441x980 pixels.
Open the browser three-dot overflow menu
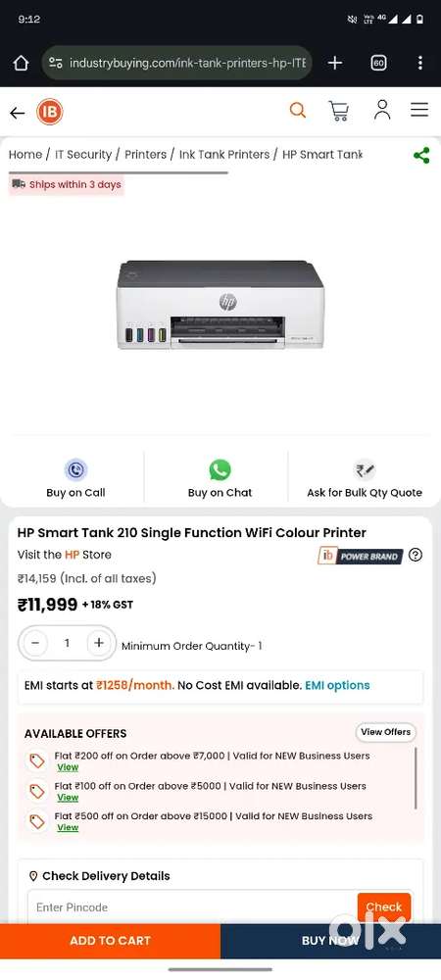[x=419, y=63]
